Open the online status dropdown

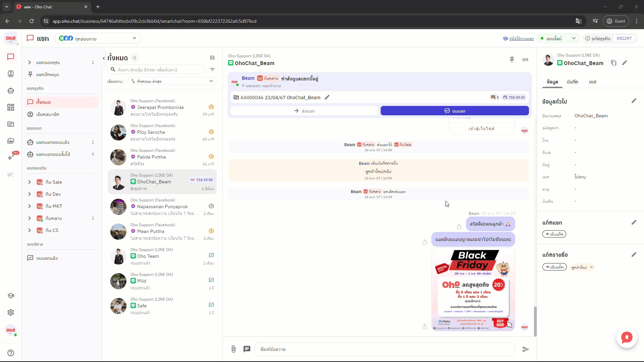click(x=558, y=39)
